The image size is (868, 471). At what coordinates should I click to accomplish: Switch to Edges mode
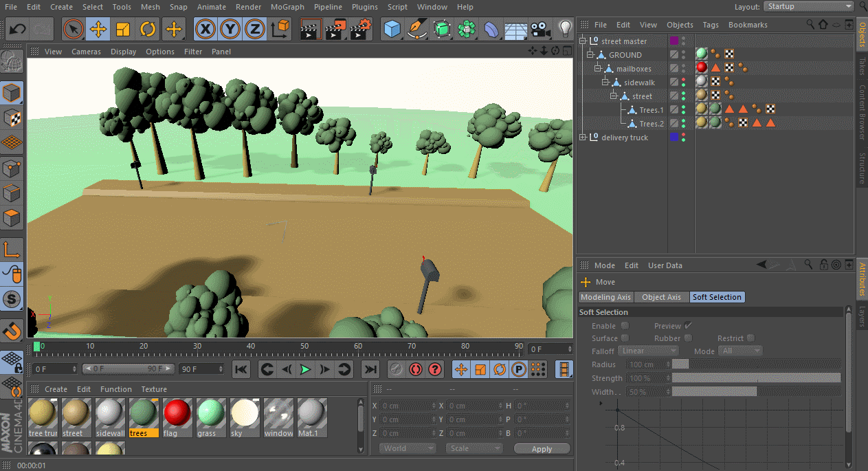13,194
